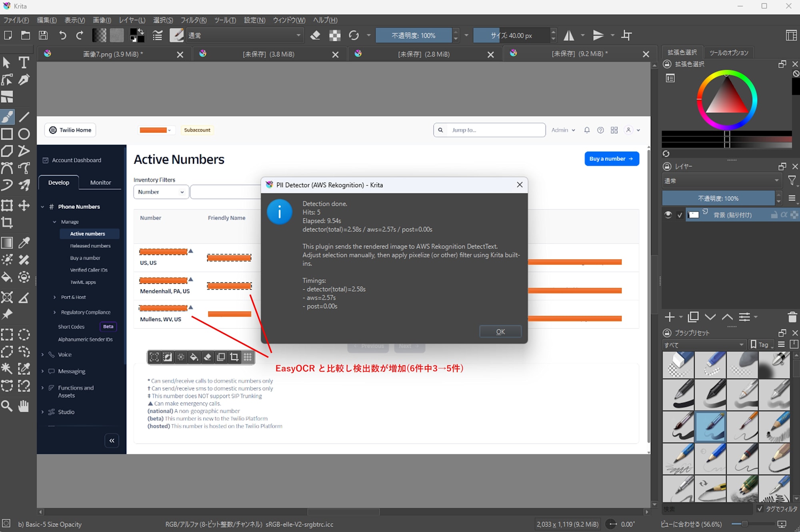Switch to the ツールのオプション tab
Viewport: 800px width, 532px height.
[x=729, y=52]
